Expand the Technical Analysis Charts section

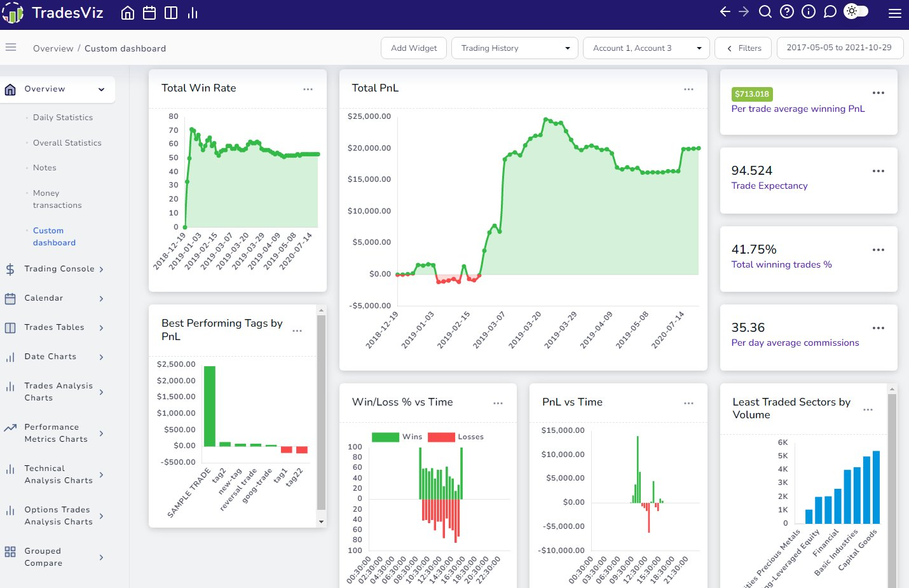tap(101, 475)
